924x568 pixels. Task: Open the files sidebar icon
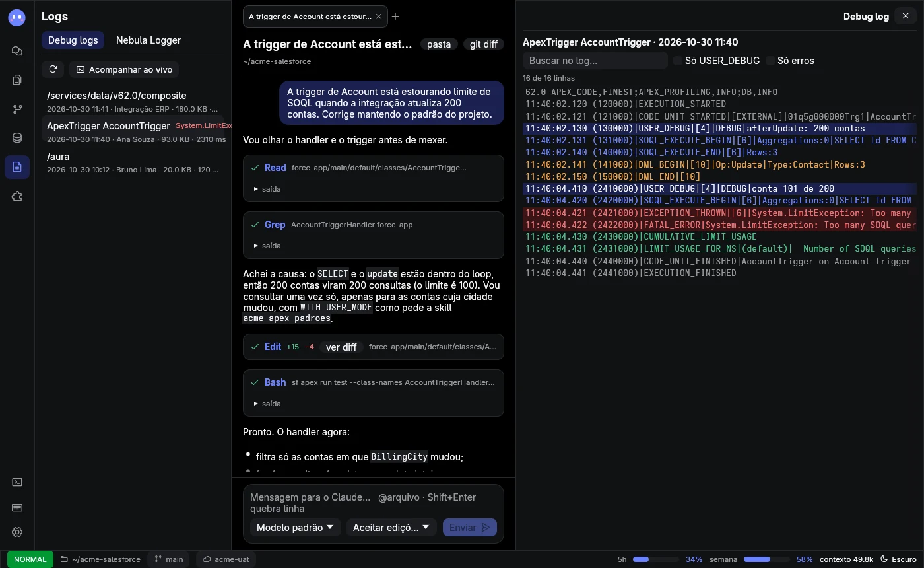[x=17, y=80]
